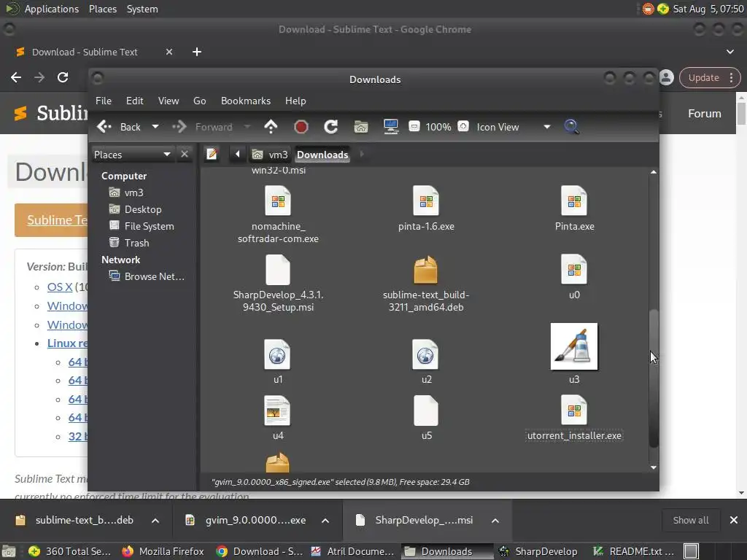
Task: Click Show all downloads button
Action: pos(690,521)
